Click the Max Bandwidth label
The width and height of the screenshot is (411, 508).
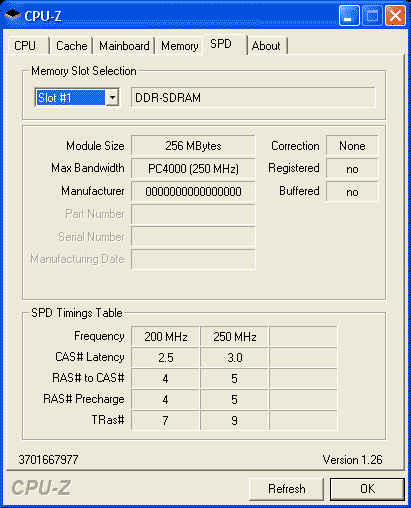click(x=88, y=168)
